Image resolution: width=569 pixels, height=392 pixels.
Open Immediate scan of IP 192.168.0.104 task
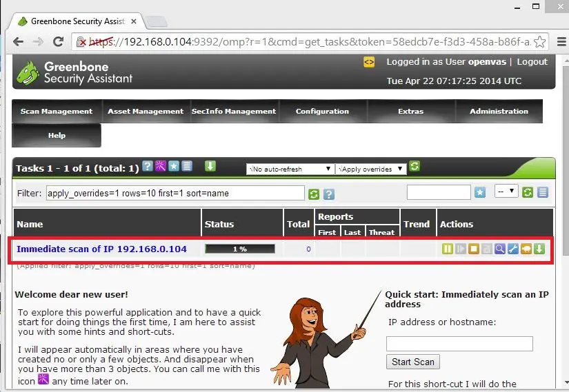point(101,249)
